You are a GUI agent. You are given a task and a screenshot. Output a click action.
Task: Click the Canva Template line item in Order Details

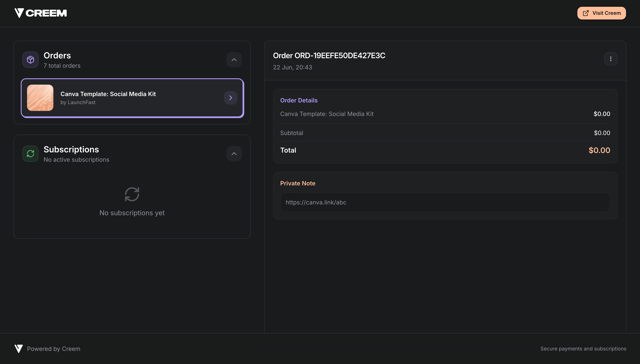[327, 114]
